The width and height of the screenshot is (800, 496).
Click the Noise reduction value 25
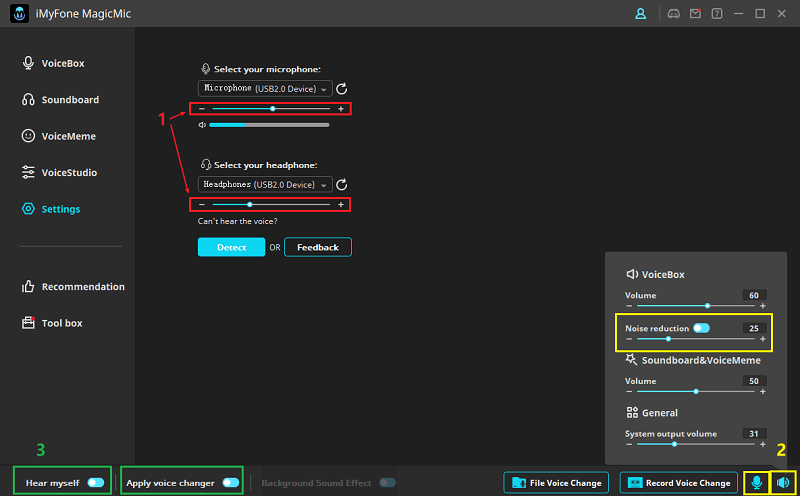point(754,328)
